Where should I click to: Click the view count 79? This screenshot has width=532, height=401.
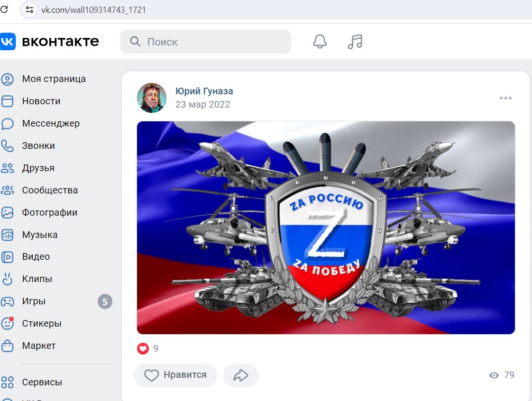point(509,375)
